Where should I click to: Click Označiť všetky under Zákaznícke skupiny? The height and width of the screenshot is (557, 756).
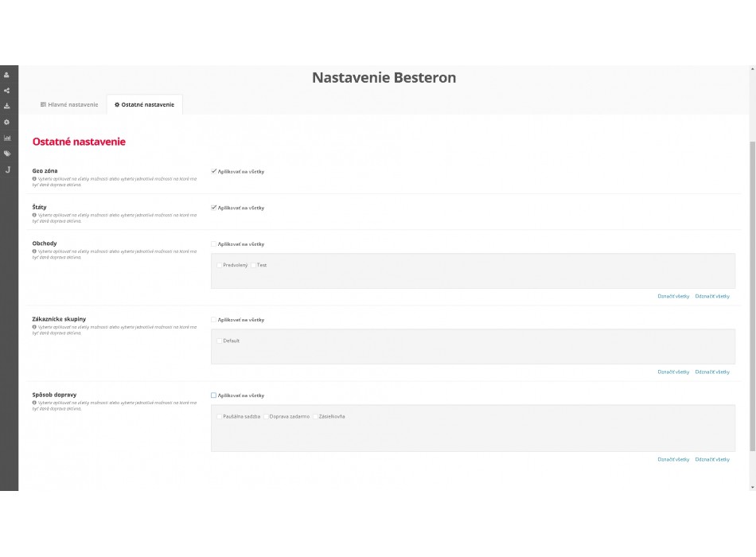673,372
